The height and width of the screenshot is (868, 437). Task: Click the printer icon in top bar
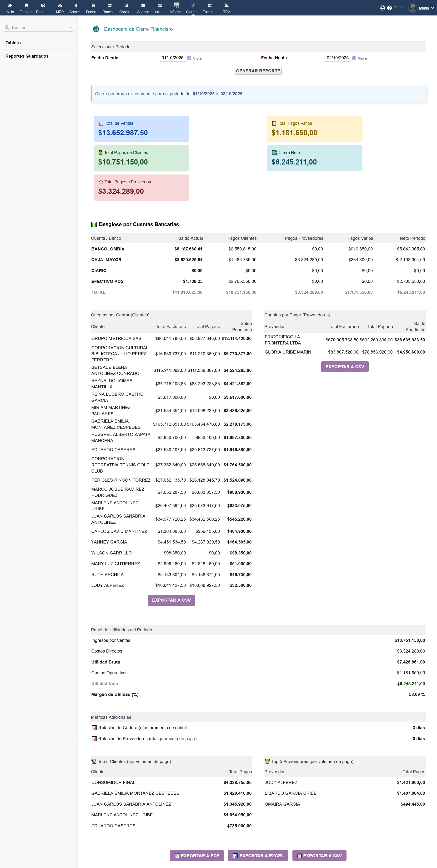pos(382,8)
